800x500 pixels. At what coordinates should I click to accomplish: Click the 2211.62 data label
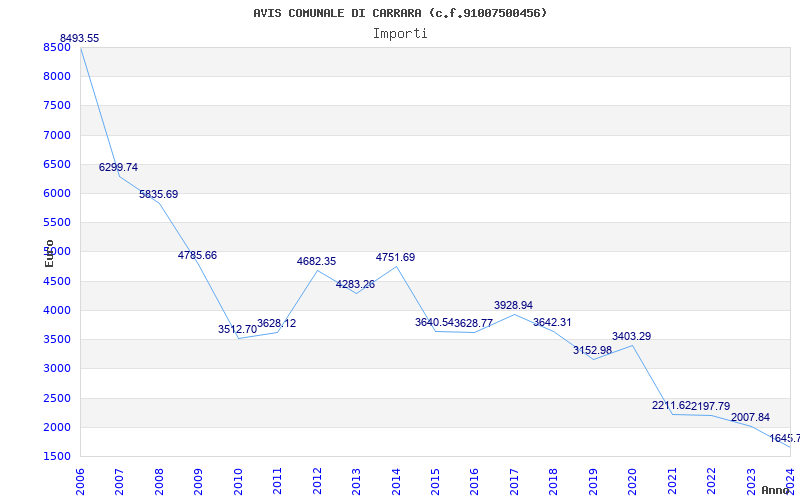(671, 406)
